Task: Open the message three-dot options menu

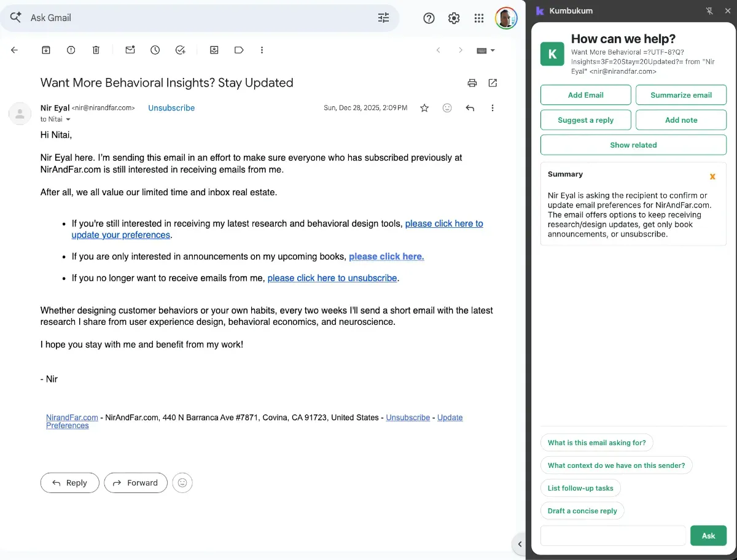Action: coord(493,108)
